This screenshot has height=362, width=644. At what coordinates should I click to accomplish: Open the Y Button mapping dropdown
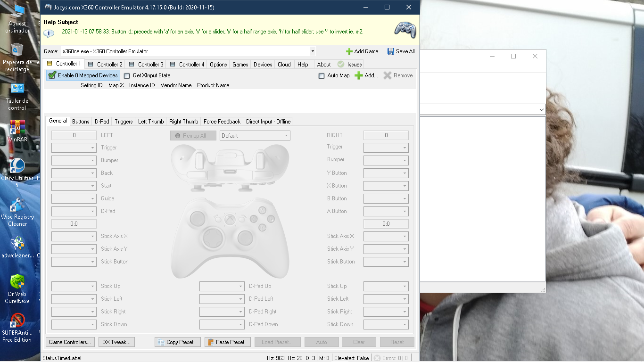click(x=386, y=173)
